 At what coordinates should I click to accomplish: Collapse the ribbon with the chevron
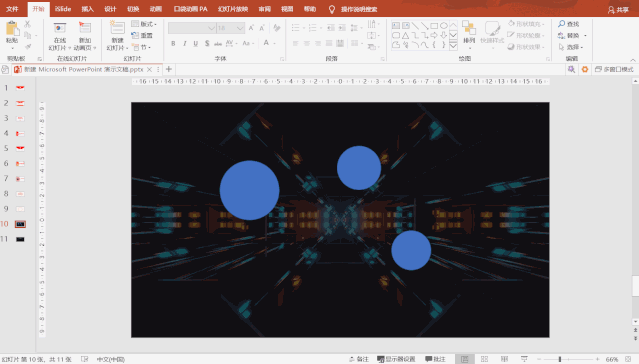tap(632, 60)
